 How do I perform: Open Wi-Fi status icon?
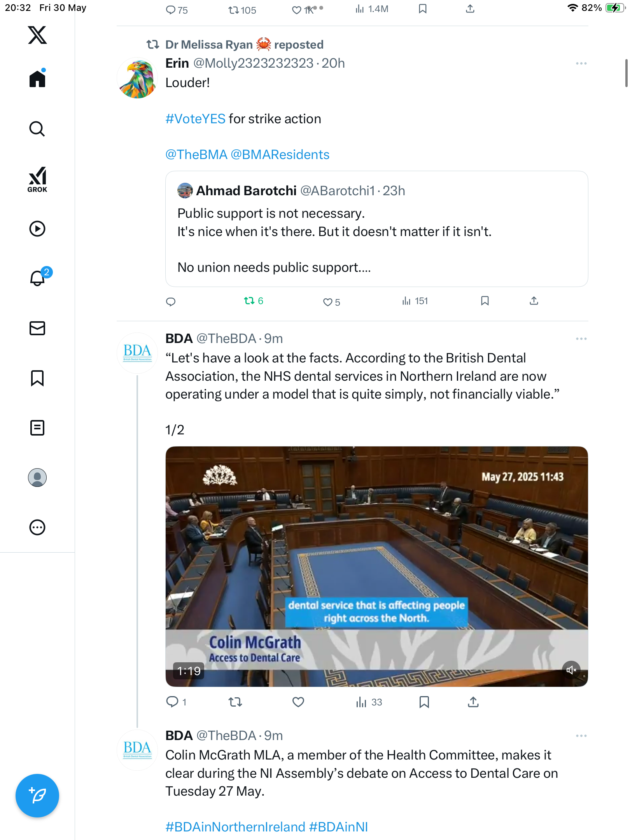pos(572,8)
